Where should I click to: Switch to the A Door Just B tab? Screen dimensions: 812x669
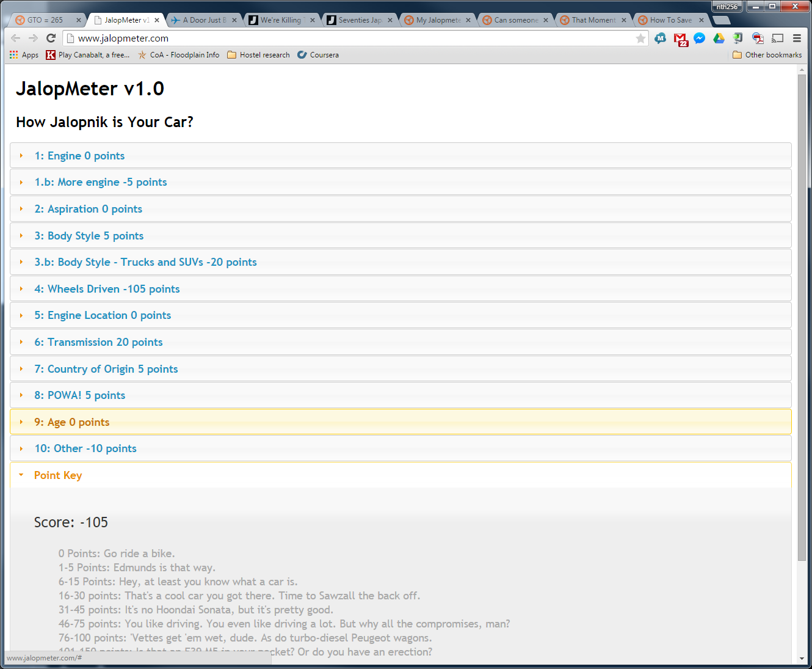[204, 20]
